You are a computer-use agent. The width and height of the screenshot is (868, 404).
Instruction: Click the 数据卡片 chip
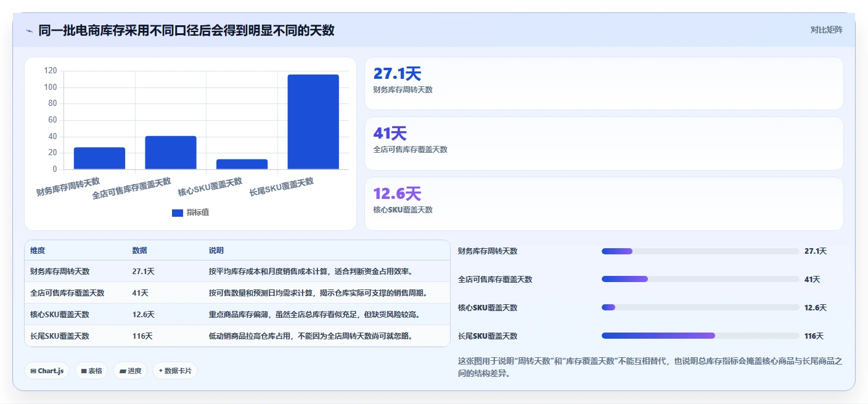point(175,371)
